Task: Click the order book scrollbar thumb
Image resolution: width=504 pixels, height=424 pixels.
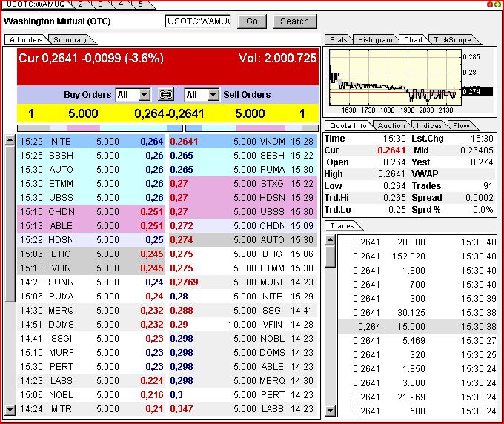Action: pos(10,224)
